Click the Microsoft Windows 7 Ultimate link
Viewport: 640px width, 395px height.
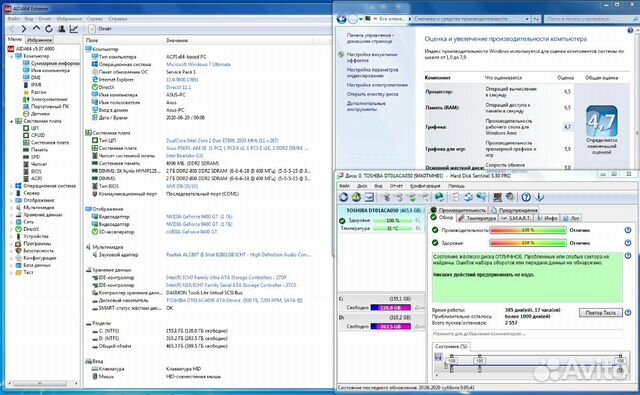198,64
